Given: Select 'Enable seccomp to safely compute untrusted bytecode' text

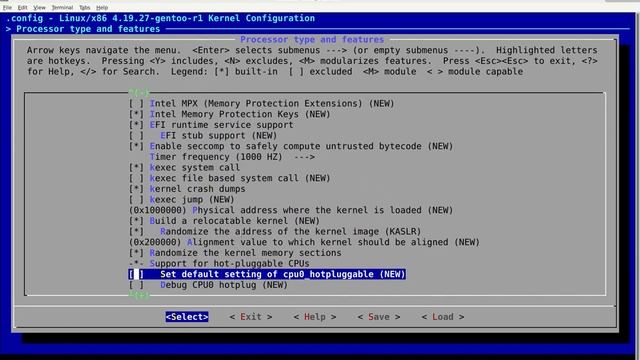Looking at the screenshot, I should 285,146.
